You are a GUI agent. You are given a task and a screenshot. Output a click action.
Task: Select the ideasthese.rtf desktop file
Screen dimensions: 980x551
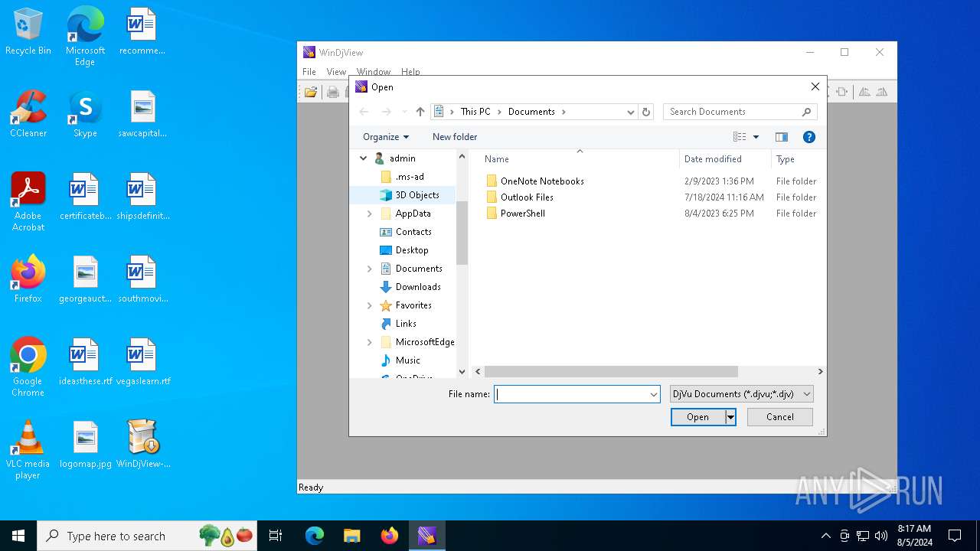[x=86, y=362]
